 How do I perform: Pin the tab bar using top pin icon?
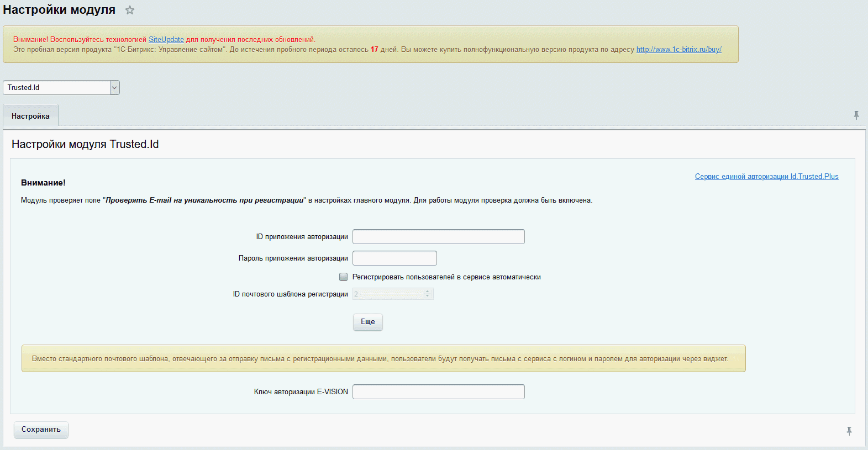pyautogui.click(x=856, y=115)
